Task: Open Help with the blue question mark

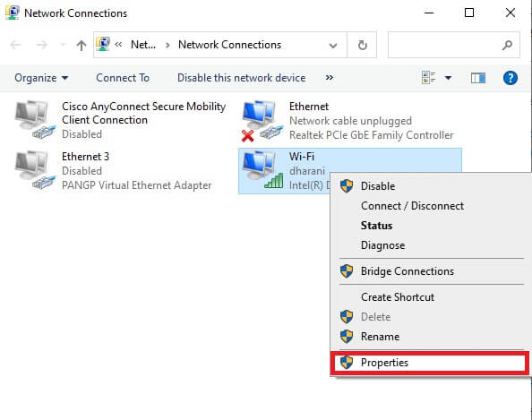Action: pyautogui.click(x=510, y=78)
